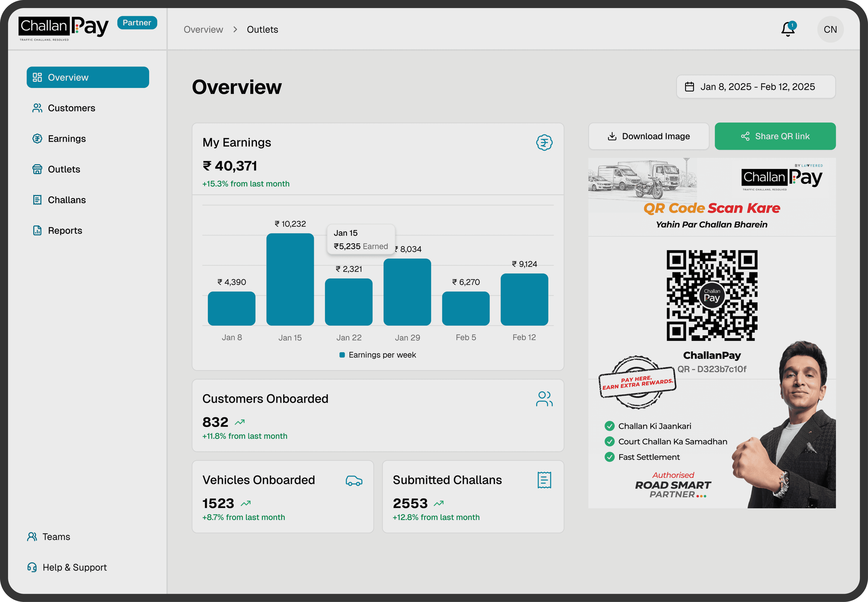The width and height of the screenshot is (868, 602).
Task: Click the check beside Court Challan Ka Samadhan
Action: pyautogui.click(x=609, y=442)
